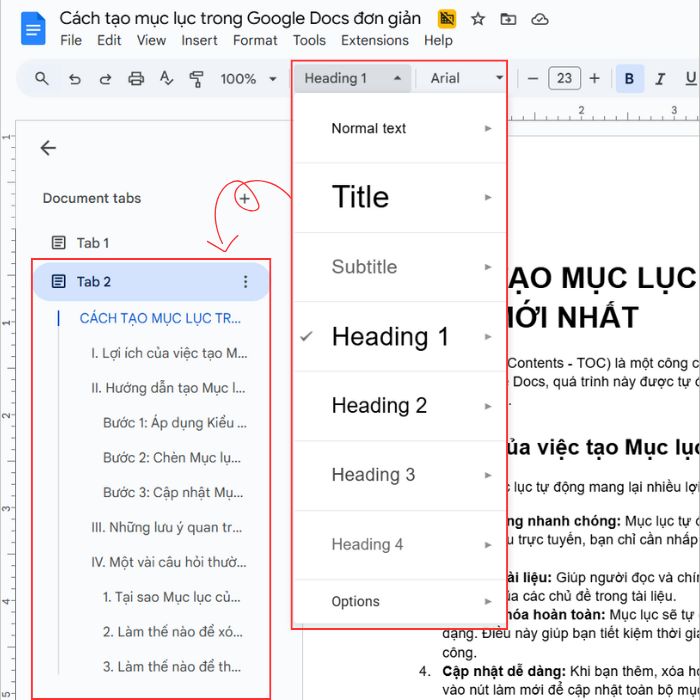Open the File menu
Image resolution: width=700 pixels, height=700 pixels.
click(71, 41)
